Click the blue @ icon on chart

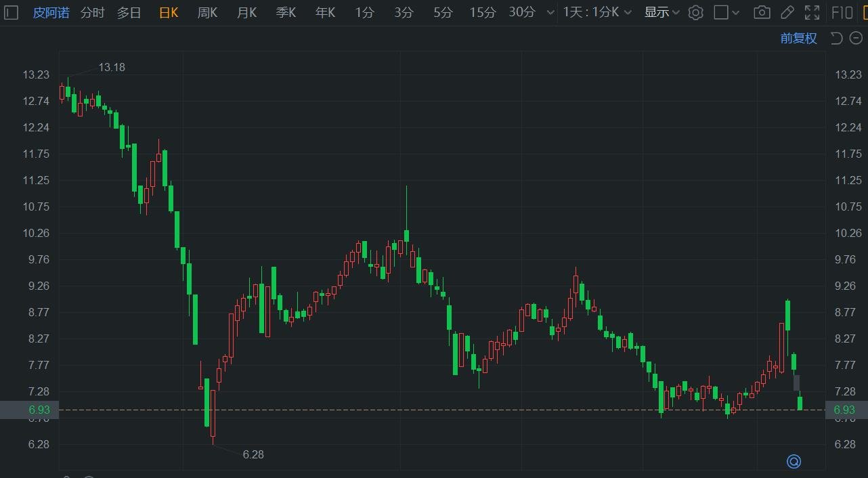click(794, 461)
